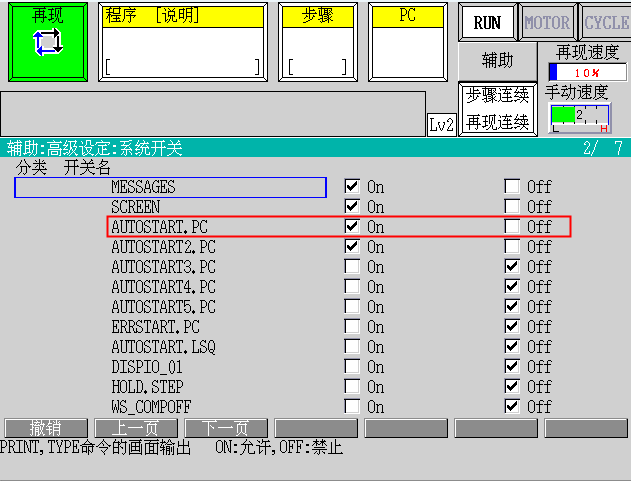Select the AUTOSTART4.PC switch name
Viewport: 631px width, 481px height.
[163, 287]
